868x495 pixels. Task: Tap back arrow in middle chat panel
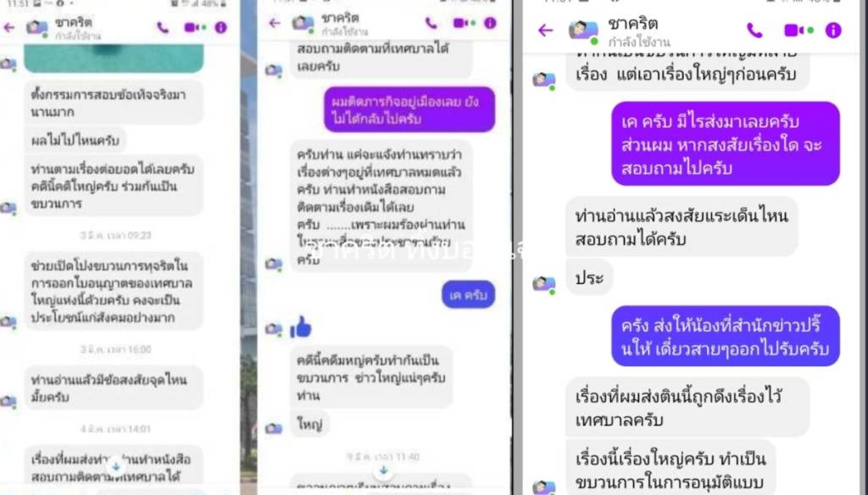click(275, 23)
